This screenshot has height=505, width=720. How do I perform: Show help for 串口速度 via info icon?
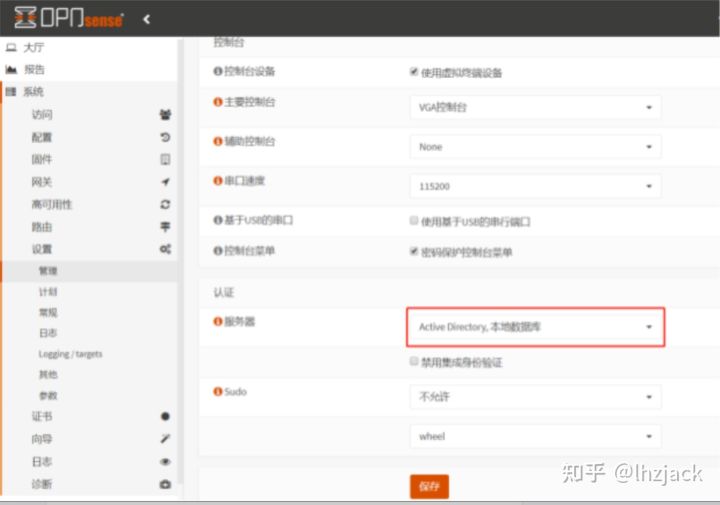click(x=218, y=181)
